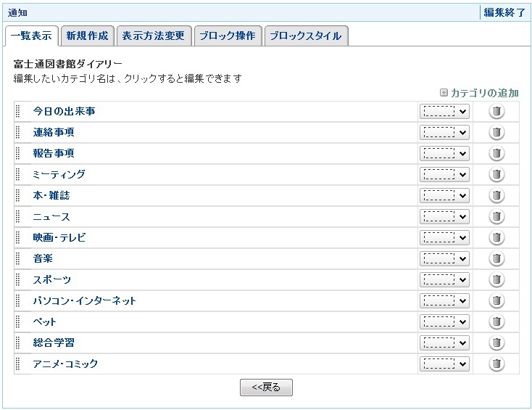Click trash icon for 連絡事項 row
The image size is (532, 410).
496,132
